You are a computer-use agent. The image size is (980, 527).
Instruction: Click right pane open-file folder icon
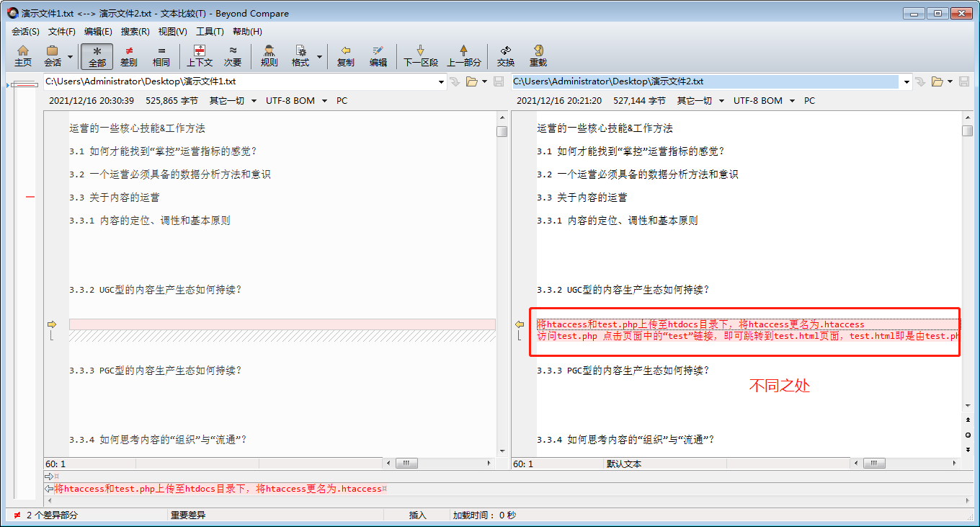(x=937, y=81)
